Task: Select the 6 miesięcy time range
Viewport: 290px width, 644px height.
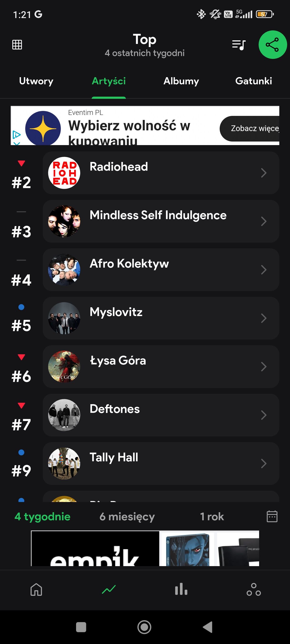Action: [127, 516]
